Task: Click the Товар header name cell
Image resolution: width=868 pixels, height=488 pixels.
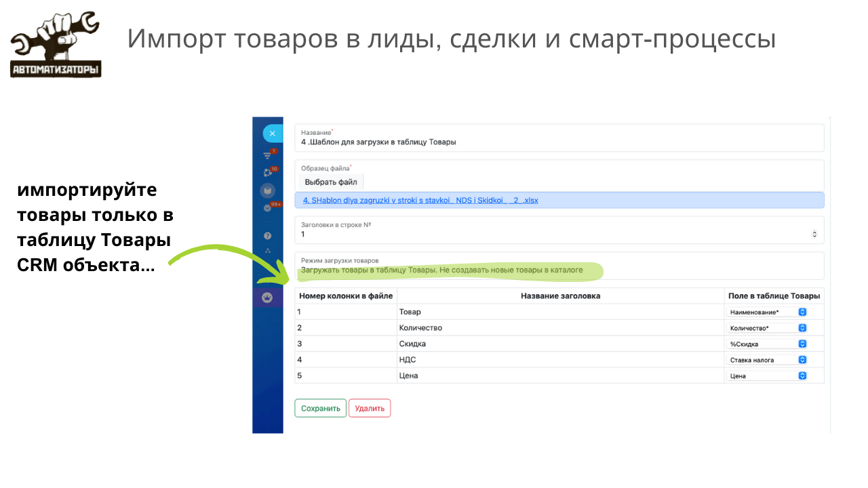Action: 560,312
